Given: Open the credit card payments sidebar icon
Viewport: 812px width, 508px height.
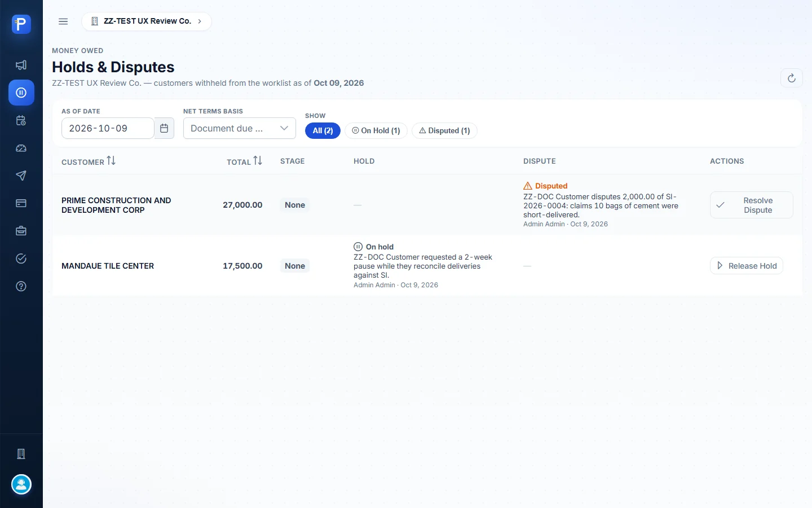Looking at the screenshot, I should (x=21, y=203).
